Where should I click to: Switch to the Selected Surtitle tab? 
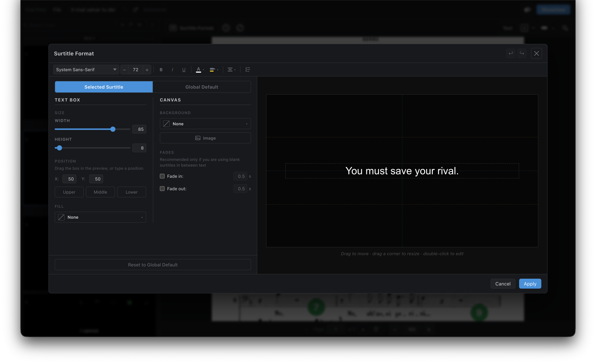[104, 87]
